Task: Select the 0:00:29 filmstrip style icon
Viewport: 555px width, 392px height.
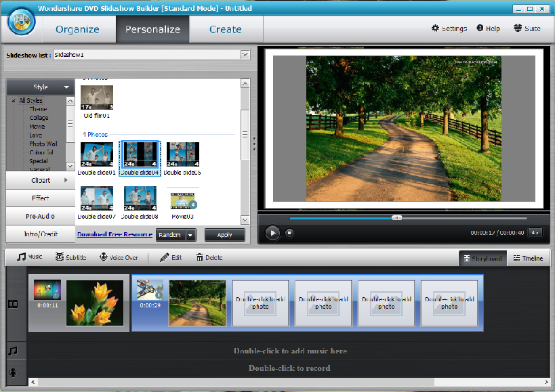Action: 150,290
